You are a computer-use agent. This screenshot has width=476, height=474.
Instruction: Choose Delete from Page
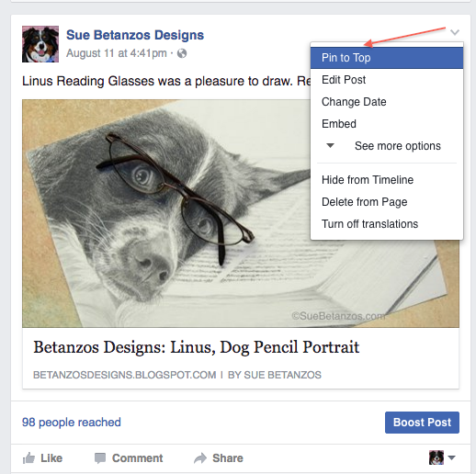coord(387,202)
